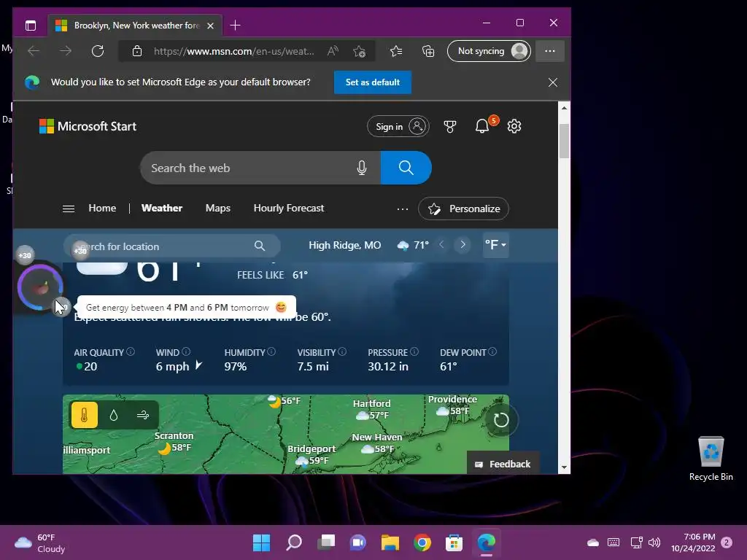Open the Favorites list
Screen dimensions: 747x560
coord(396,51)
